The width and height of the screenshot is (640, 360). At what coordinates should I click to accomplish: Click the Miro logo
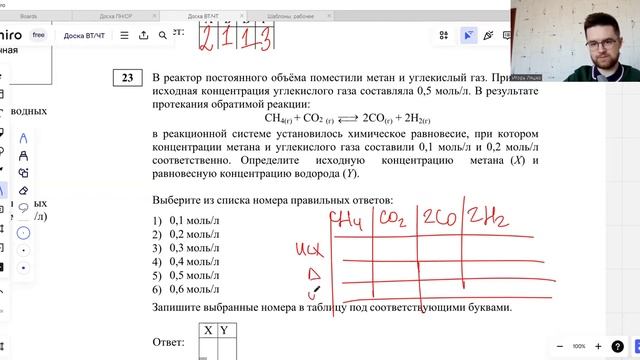pyautogui.click(x=11, y=36)
